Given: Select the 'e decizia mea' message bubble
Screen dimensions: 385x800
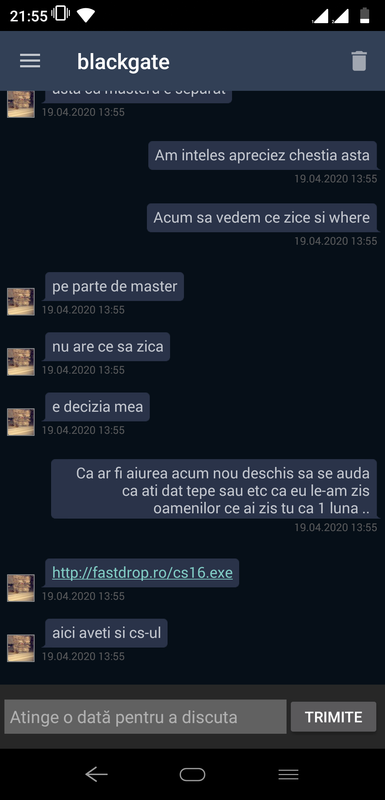Looking at the screenshot, I should click(x=97, y=407).
